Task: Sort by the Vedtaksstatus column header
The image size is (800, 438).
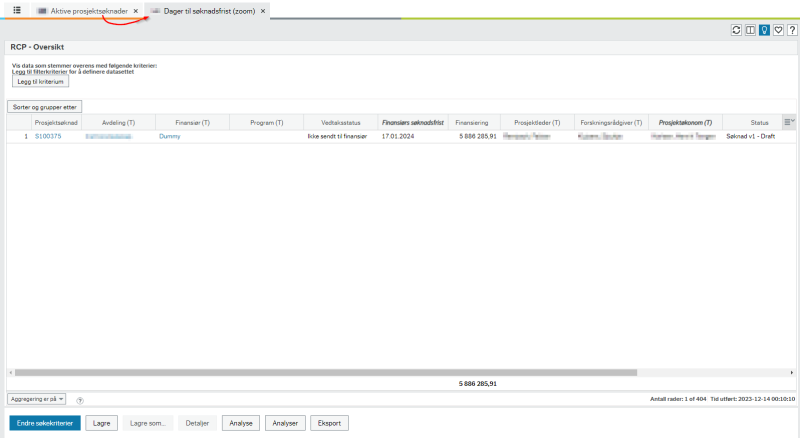Action: 341,123
